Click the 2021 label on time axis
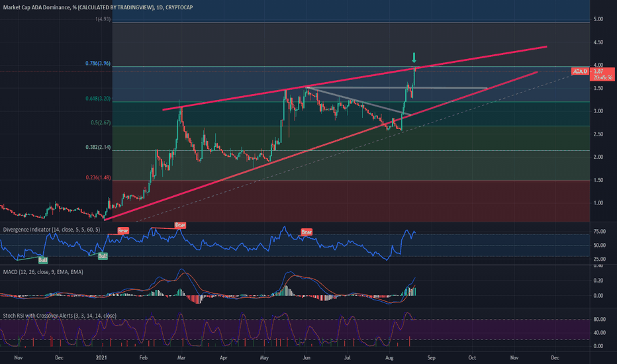This screenshot has width=617, height=364. coord(101,357)
